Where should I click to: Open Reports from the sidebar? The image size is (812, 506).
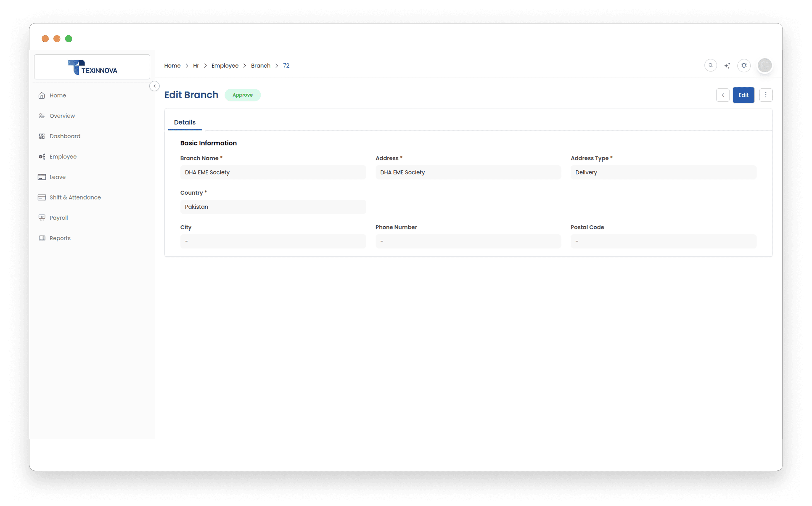pos(60,238)
